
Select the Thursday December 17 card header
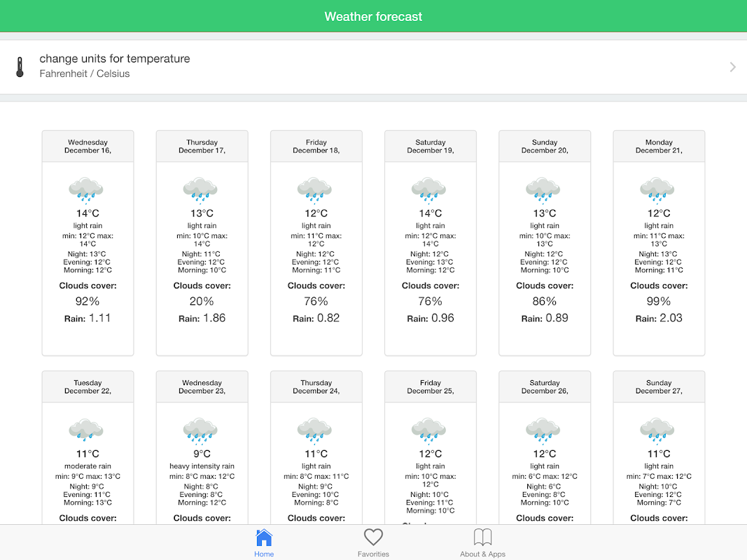point(202,146)
